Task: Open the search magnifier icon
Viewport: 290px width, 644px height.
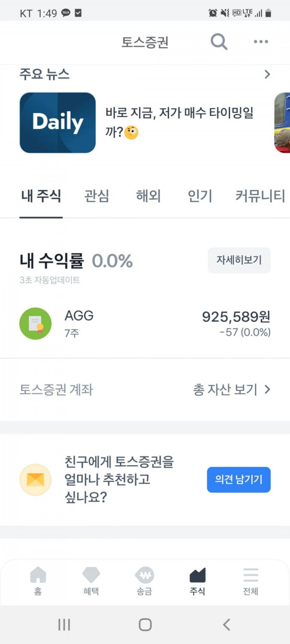Action: coord(219,42)
